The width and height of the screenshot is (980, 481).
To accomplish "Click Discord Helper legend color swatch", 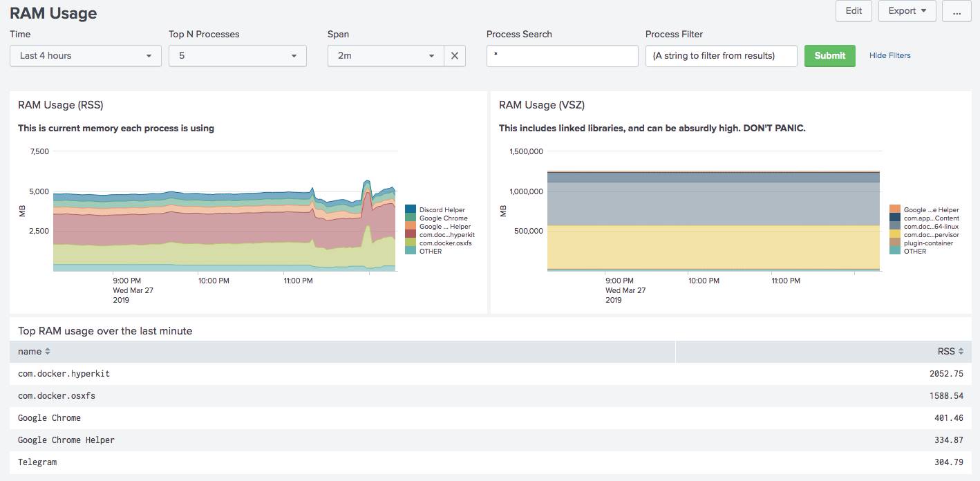I will point(411,209).
